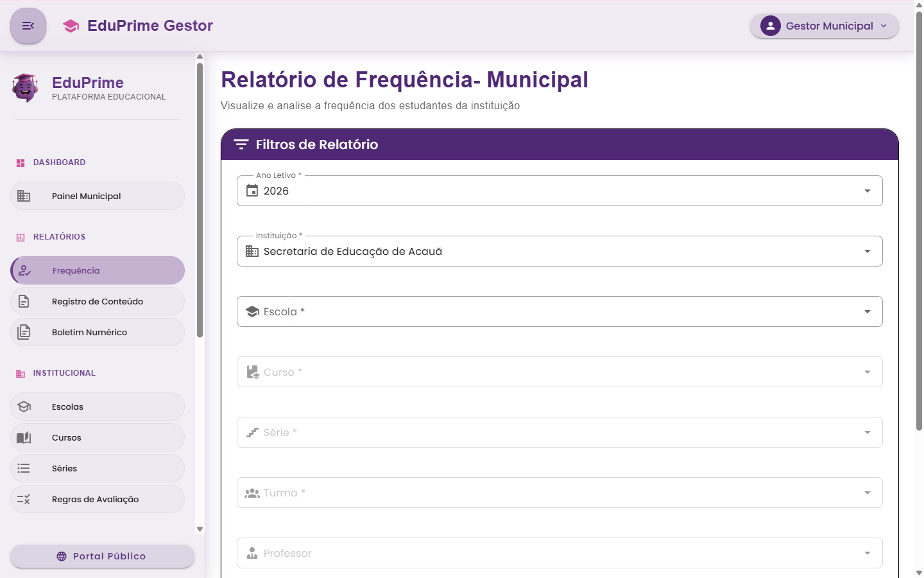
Task: Click the Professor input field
Action: click(x=559, y=553)
